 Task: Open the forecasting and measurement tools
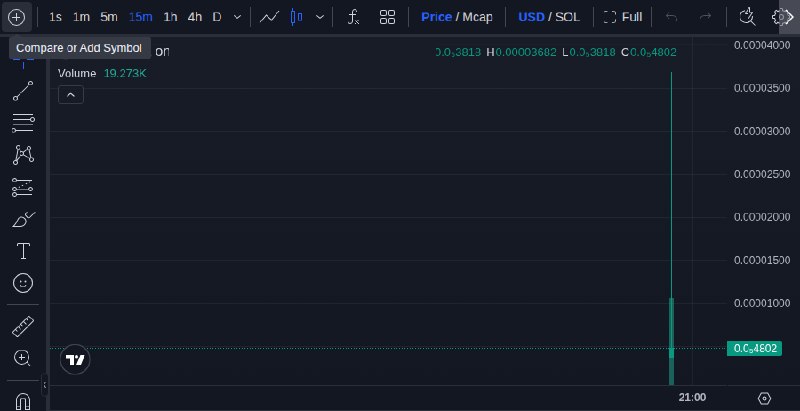pos(23,188)
